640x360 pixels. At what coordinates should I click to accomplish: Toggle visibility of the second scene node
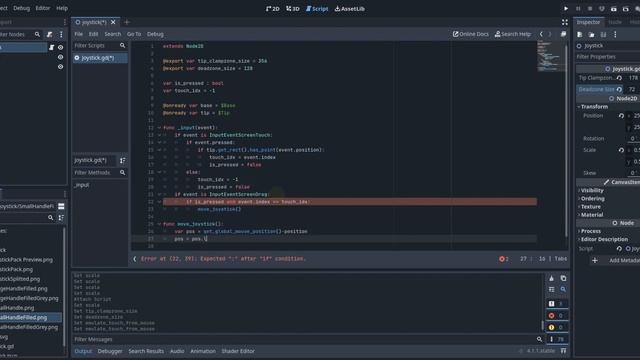60,57
